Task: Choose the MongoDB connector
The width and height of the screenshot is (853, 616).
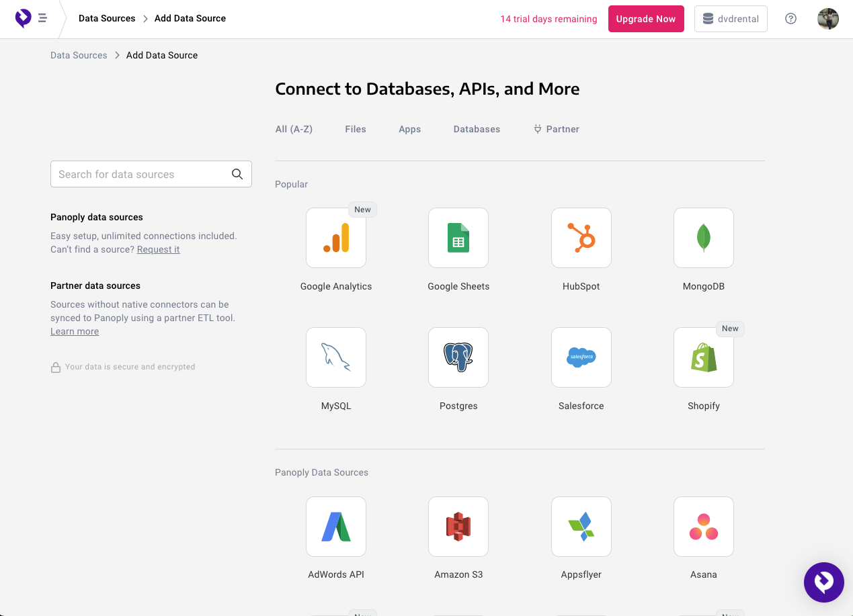Action: pyautogui.click(x=704, y=238)
